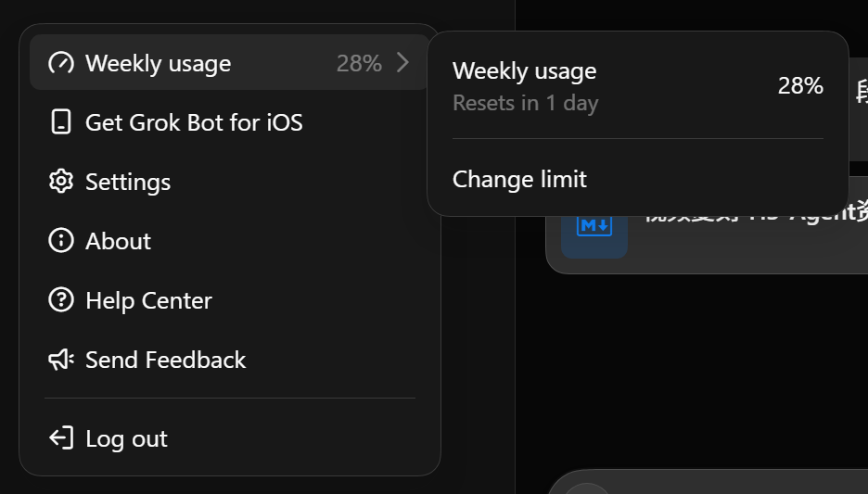Click the Send Feedback megaphone icon
This screenshot has height=494, width=868.
61,360
